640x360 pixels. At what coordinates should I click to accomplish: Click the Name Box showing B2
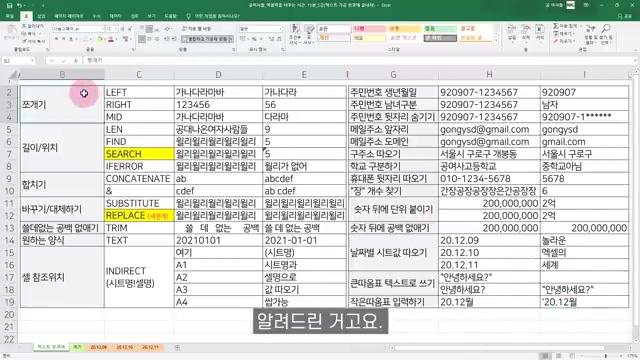pyautogui.click(x=18, y=60)
